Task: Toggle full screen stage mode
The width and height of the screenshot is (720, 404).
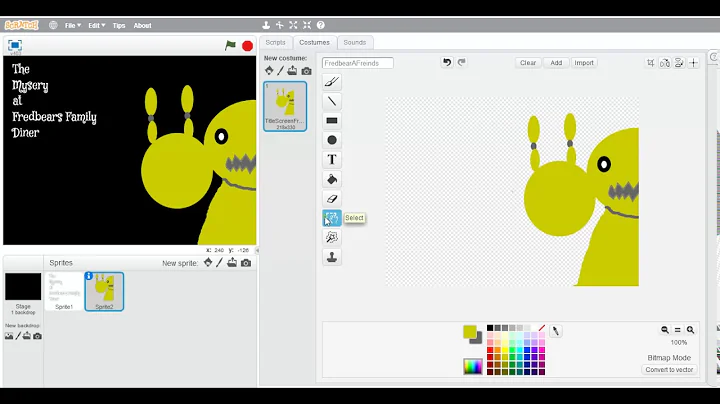Action: pyautogui.click(x=15, y=45)
